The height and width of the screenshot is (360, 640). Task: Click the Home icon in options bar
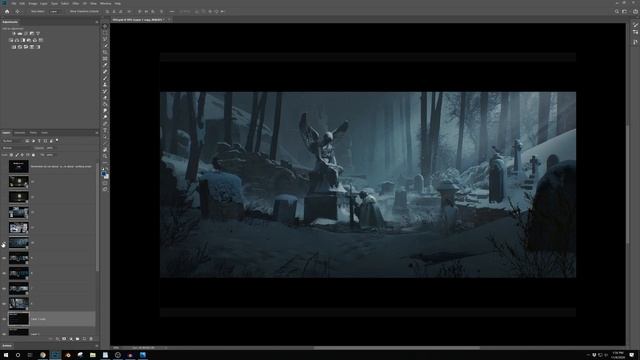point(7,11)
